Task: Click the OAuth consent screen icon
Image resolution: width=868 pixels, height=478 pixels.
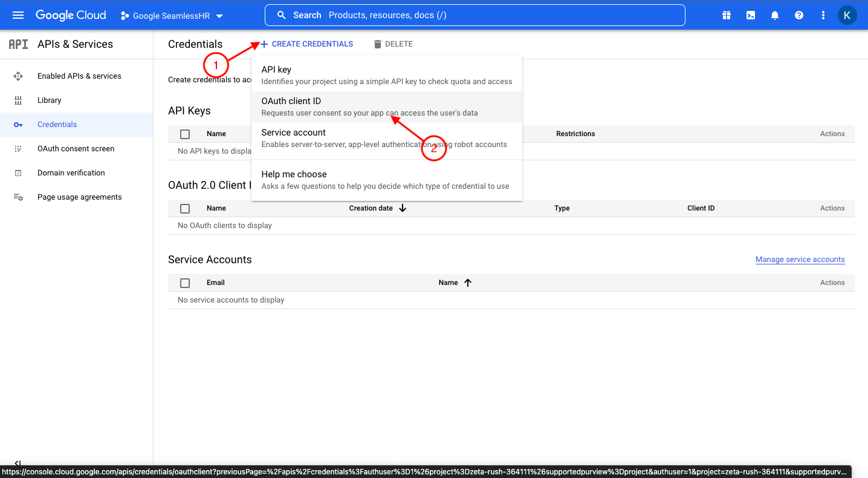Action: point(18,149)
